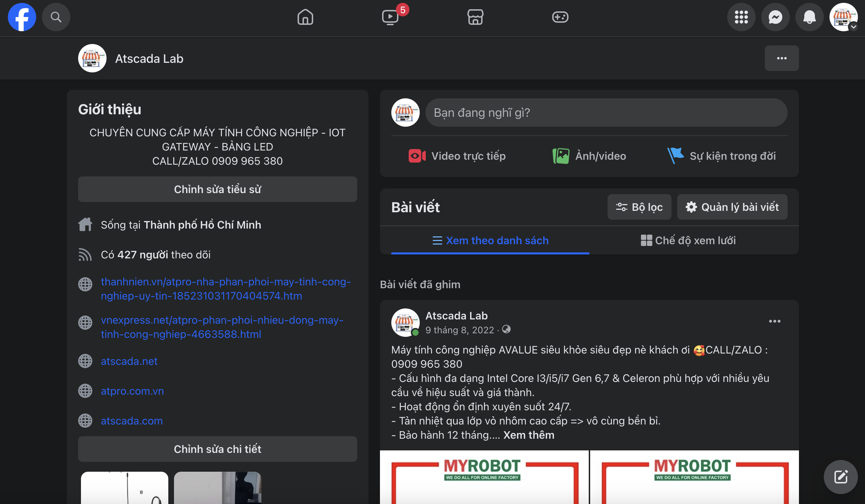Viewport: 865px width, 504px height.
Task: Open the second photo thumbnail under details
Action: tap(218, 488)
